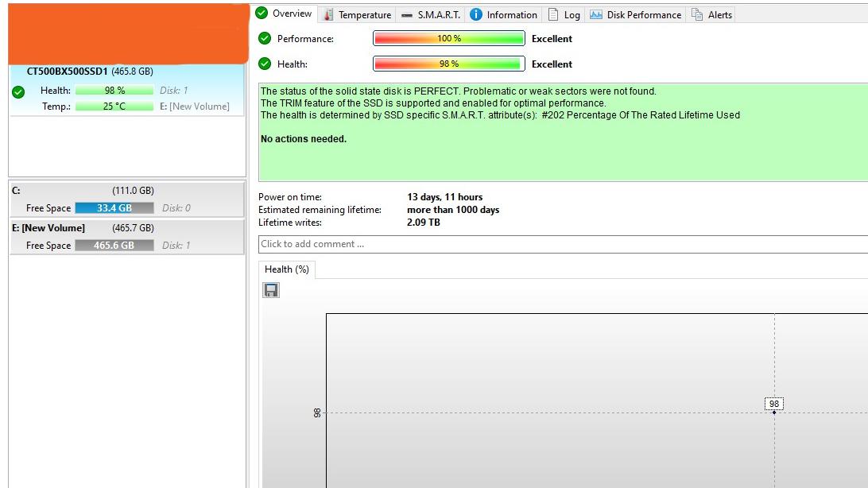Click the C: free space 33.4 GB bar
868x488 pixels.
pyautogui.click(x=114, y=208)
